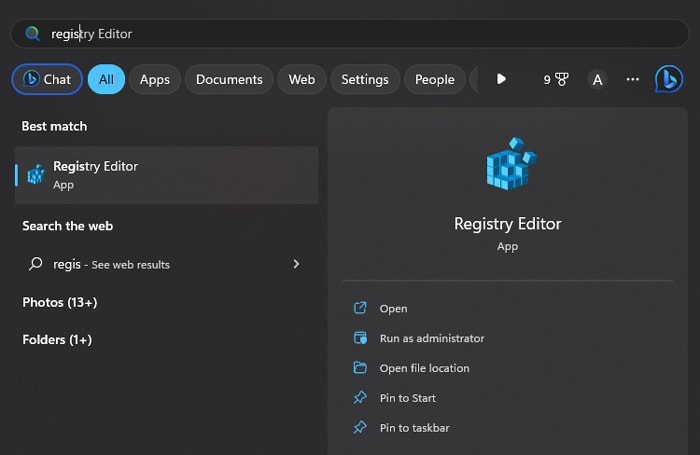Open Registry Editor best match result

click(167, 175)
